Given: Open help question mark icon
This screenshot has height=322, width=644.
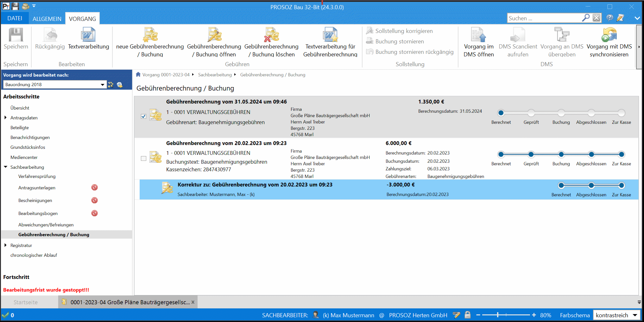Looking at the screenshot, I should pos(610,18).
